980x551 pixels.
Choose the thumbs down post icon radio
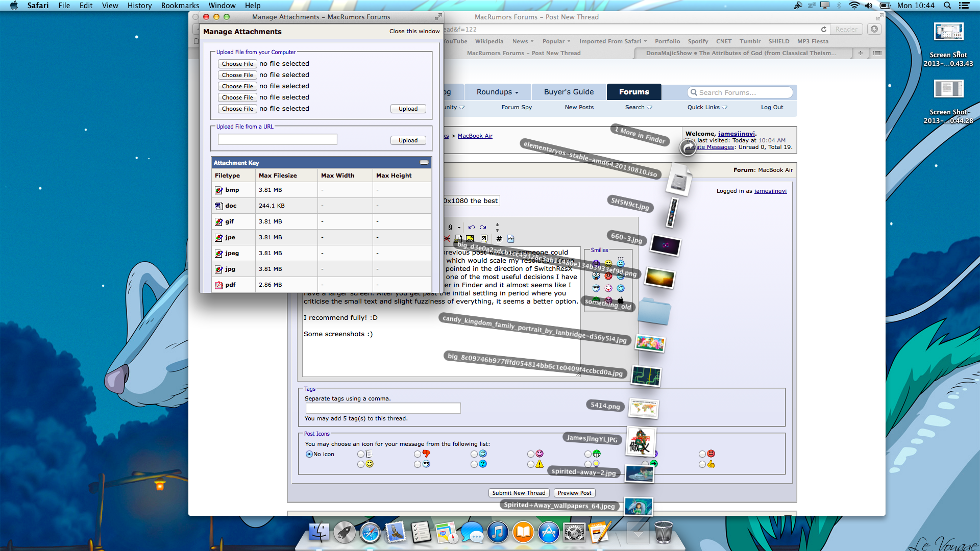(x=418, y=454)
